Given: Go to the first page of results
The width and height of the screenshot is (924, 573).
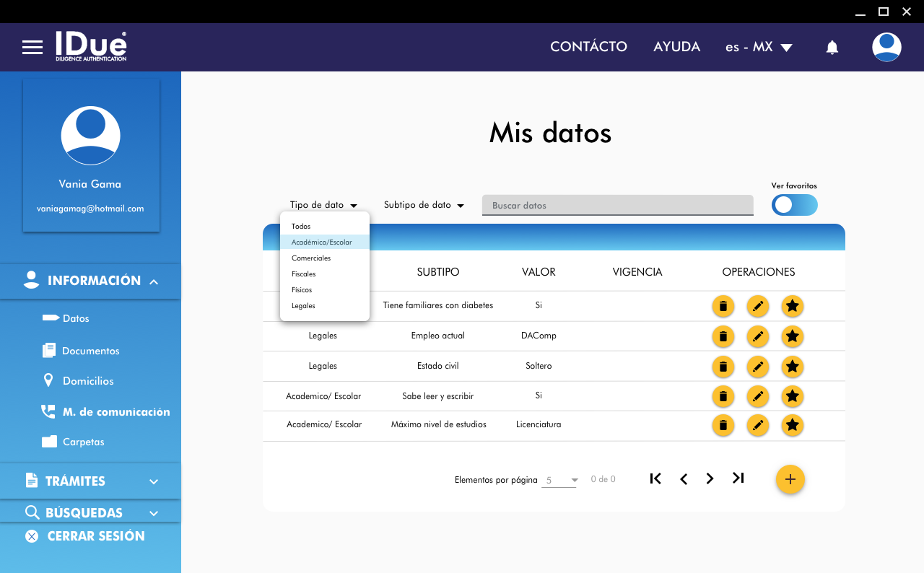Looking at the screenshot, I should click(x=655, y=478).
